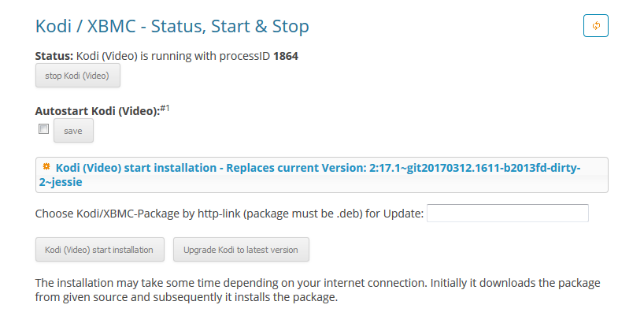Collapse the Kodi (Video) start installation panel header
This screenshot has height=316, width=644.
point(321,175)
